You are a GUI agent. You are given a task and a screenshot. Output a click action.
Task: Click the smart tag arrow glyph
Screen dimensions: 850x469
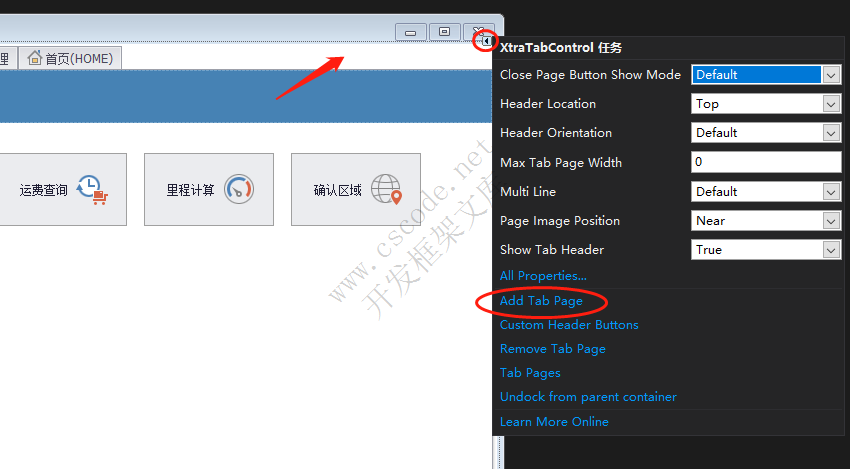pyautogui.click(x=487, y=41)
